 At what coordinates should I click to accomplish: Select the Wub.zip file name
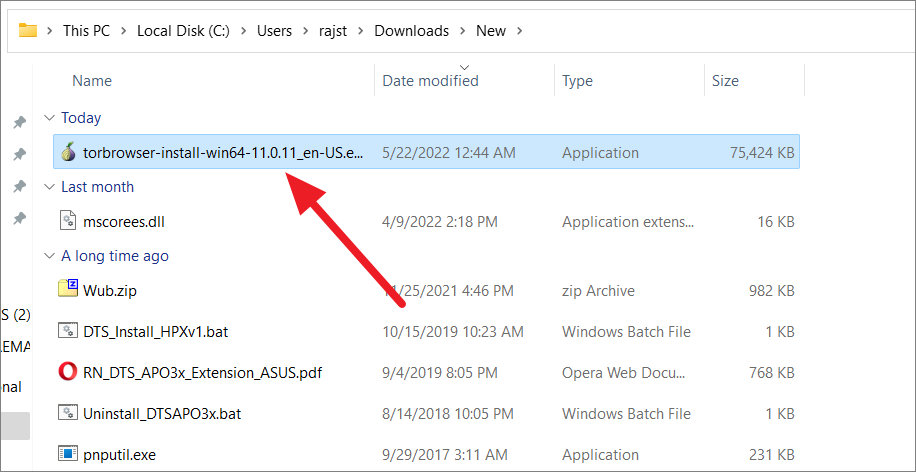110,290
